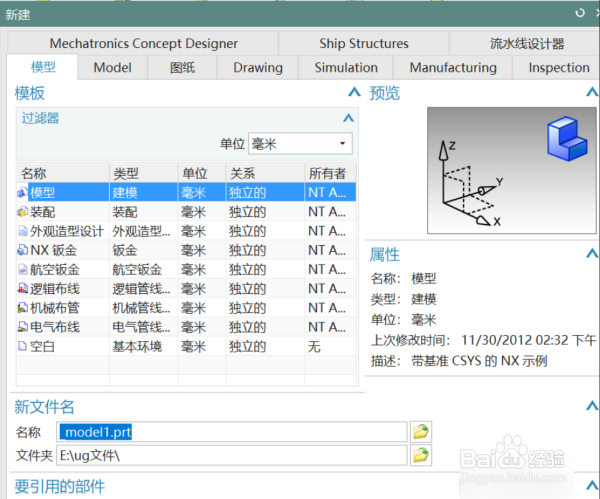This screenshot has width=600, height=499.
Task: Select the 电气布线 template
Action: [x=186, y=327]
